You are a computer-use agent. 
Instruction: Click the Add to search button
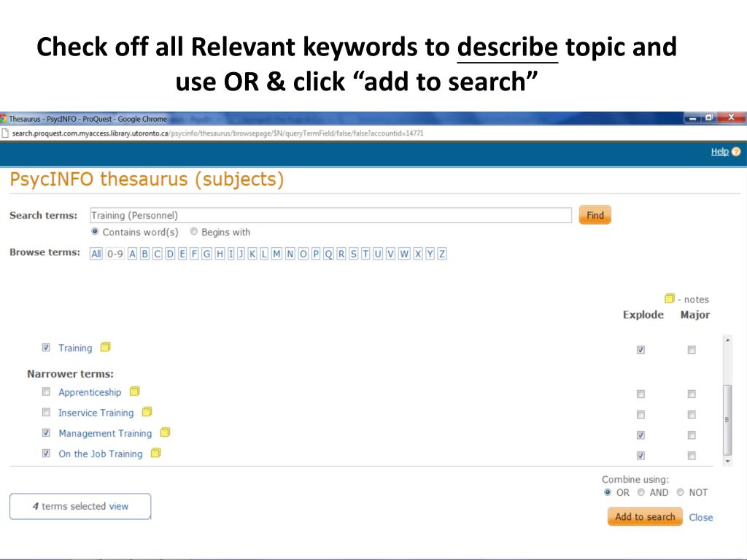[x=645, y=517]
